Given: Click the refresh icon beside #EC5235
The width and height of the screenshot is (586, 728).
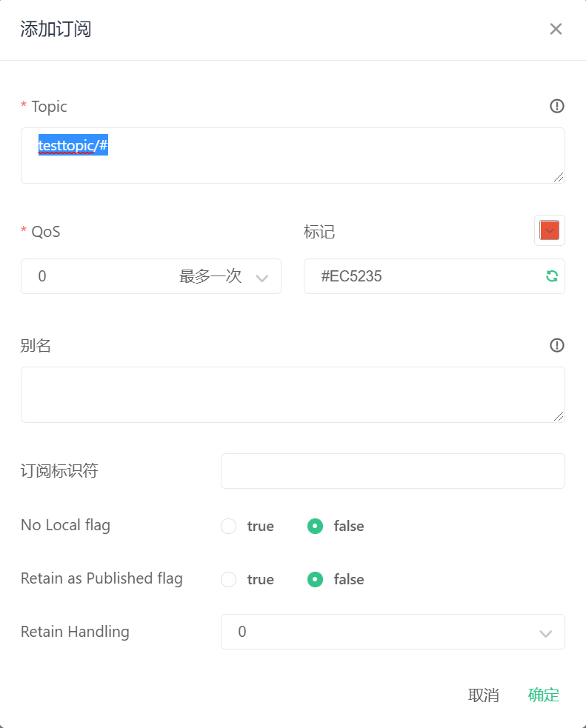Looking at the screenshot, I should pyautogui.click(x=551, y=275).
